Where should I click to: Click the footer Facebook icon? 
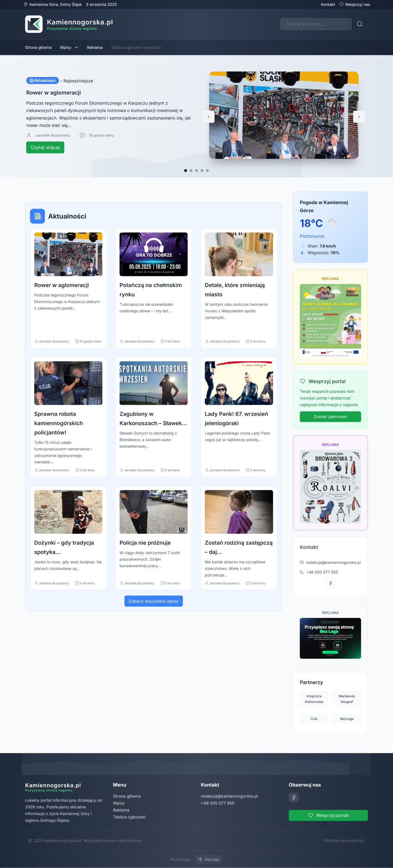pos(294,797)
